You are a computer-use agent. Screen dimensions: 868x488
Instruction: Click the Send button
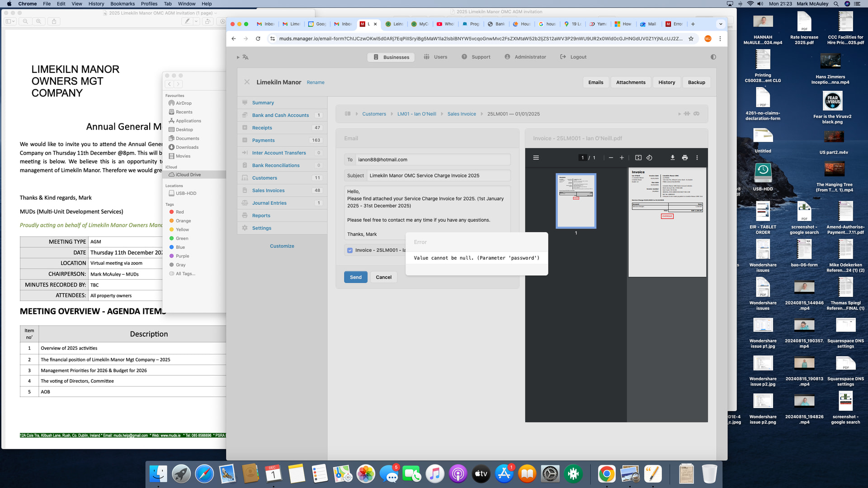click(x=355, y=277)
